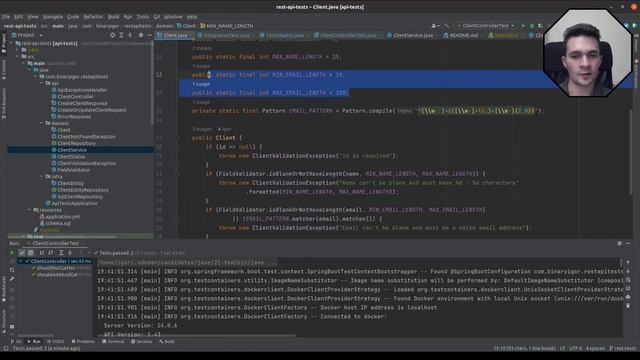Open the Refactor menu
This screenshot has height=360, width=640.
coord(93,17)
